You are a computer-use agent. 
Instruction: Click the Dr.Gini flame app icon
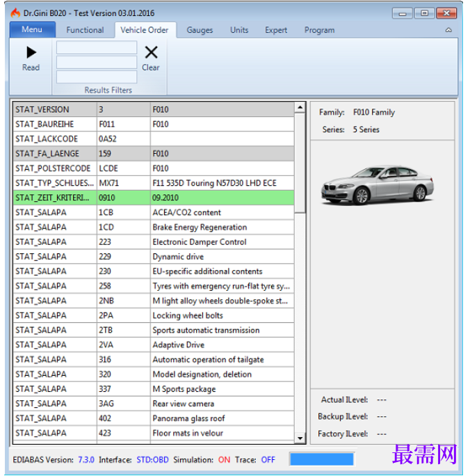pyautogui.click(x=15, y=13)
